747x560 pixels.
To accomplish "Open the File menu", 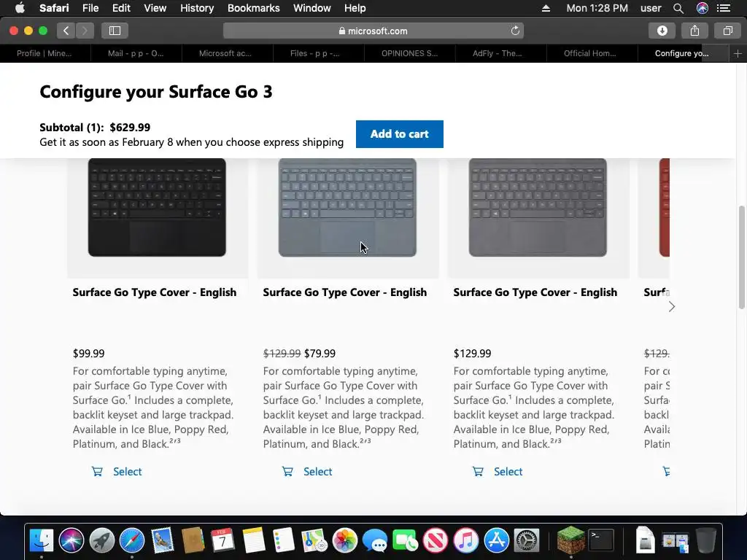I will tap(90, 8).
